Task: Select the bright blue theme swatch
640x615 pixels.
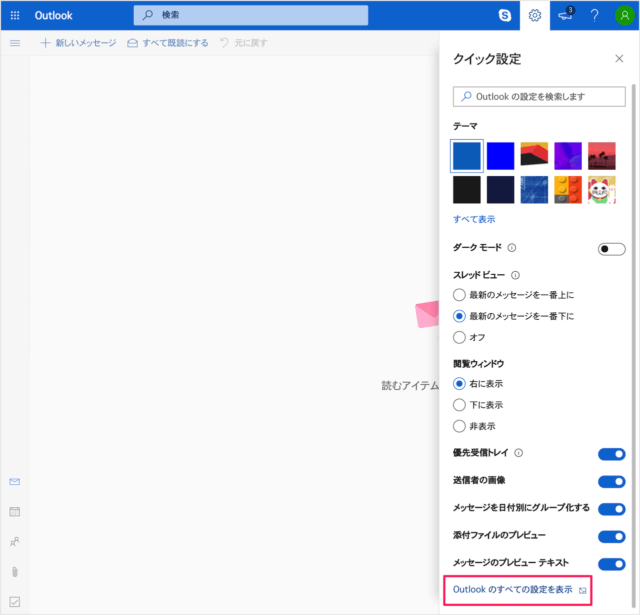Action: pos(501,156)
